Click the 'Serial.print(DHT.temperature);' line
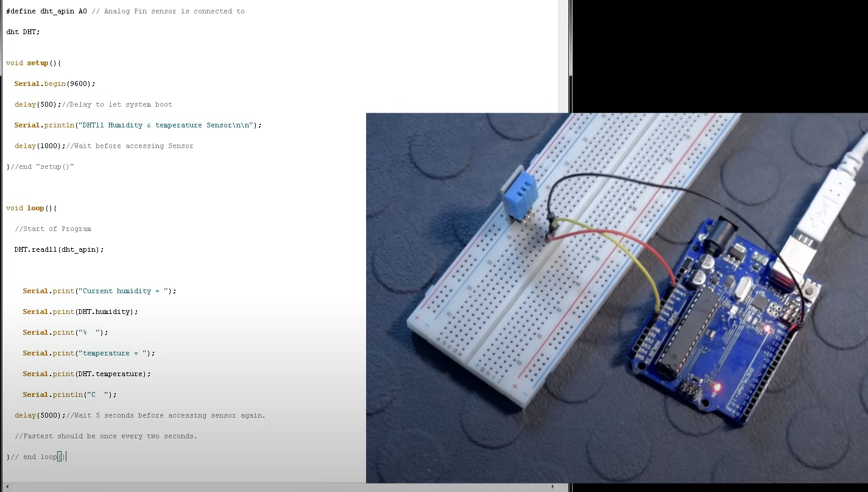 point(86,374)
